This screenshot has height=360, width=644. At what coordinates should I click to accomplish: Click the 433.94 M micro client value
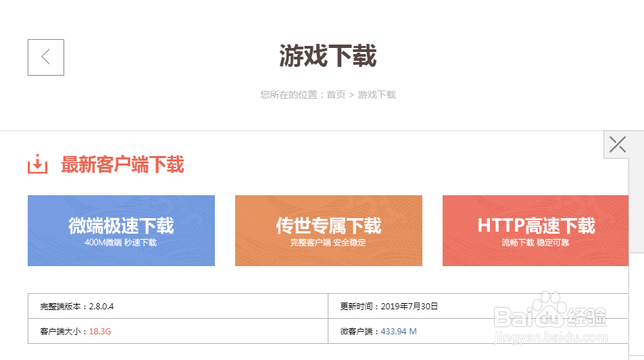(399, 331)
